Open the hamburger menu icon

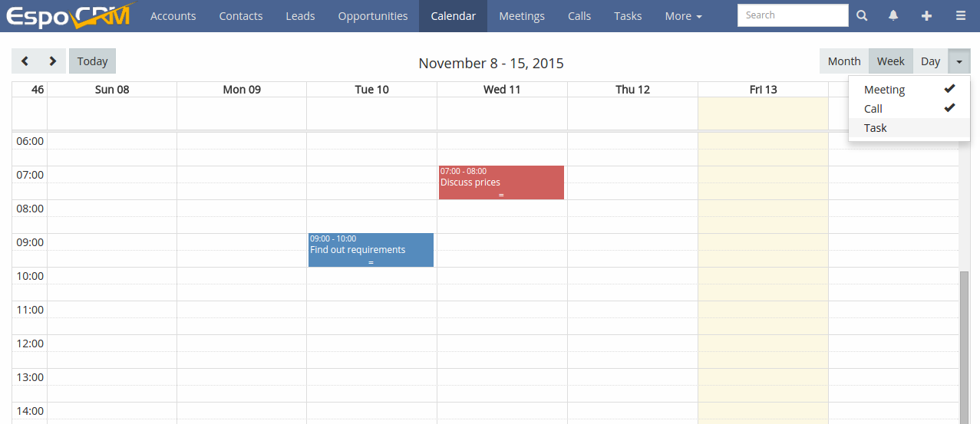pos(960,15)
